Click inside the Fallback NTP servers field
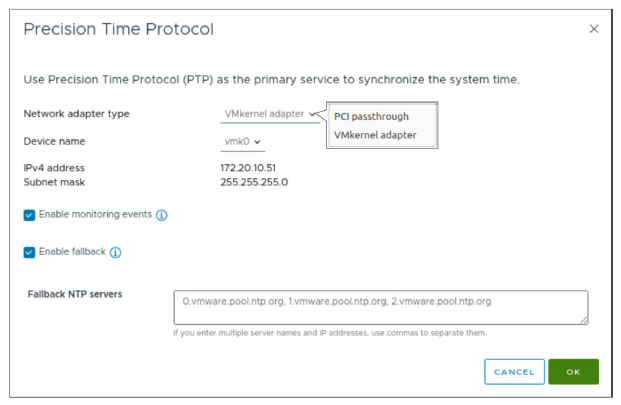The height and width of the screenshot is (405, 621). pos(380,307)
